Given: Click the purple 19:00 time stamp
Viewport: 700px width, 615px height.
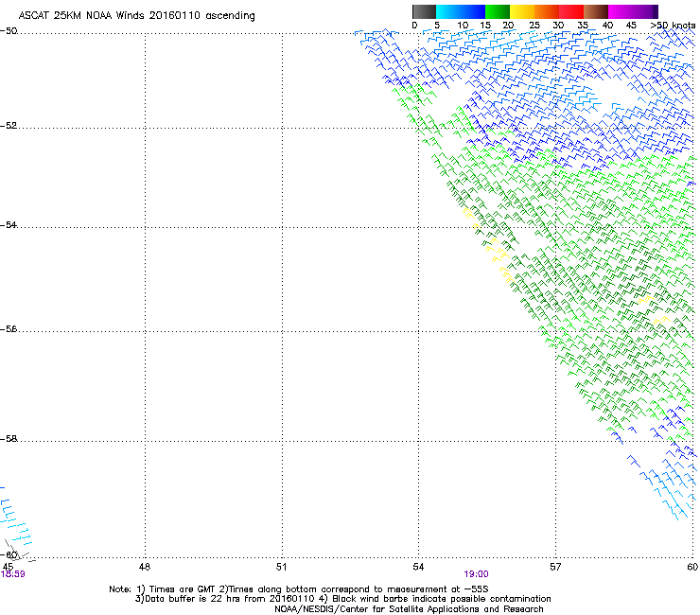Looking at the screenshot, I should [476, 574].
